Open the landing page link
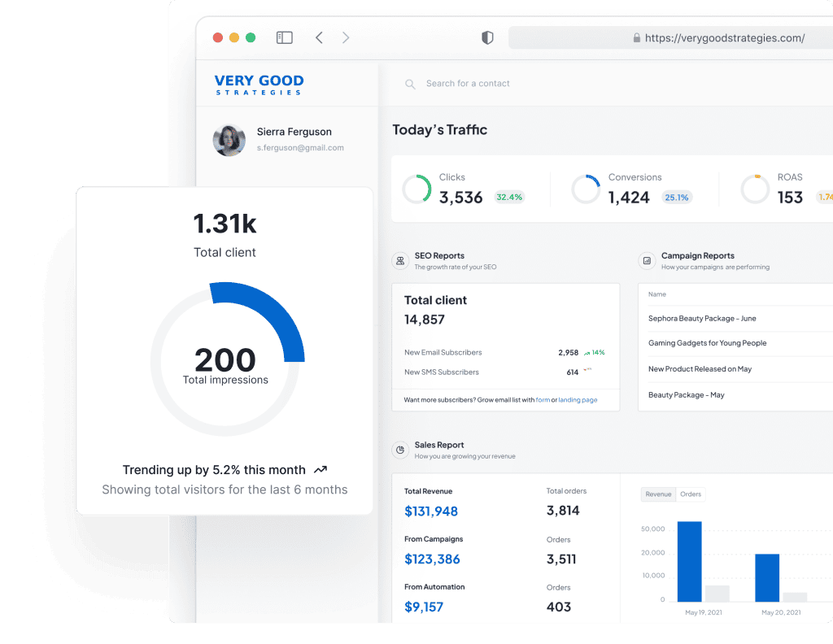Screen dimensions: 833x644 click(578, 400)
